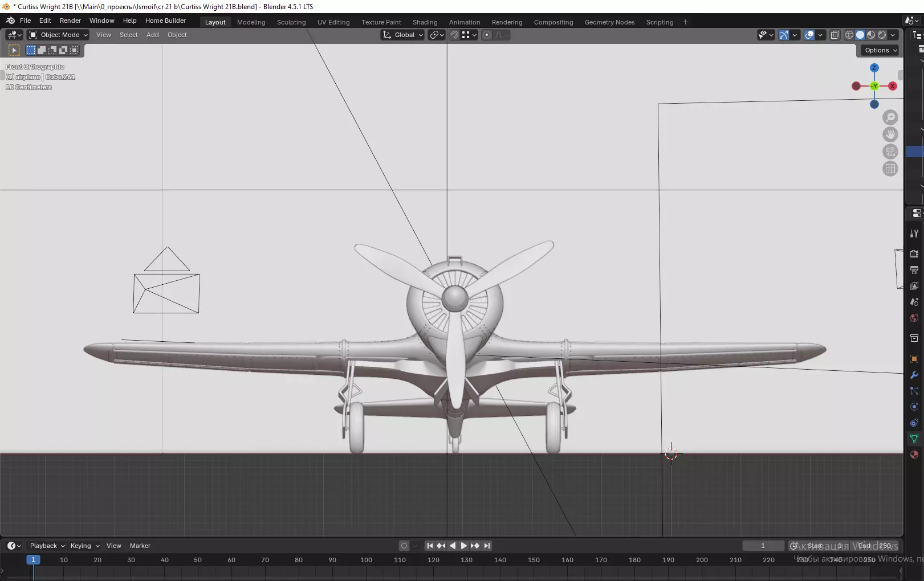Open the Scene properties tab
The image size is (924, 581).
[x=914, y=302]
